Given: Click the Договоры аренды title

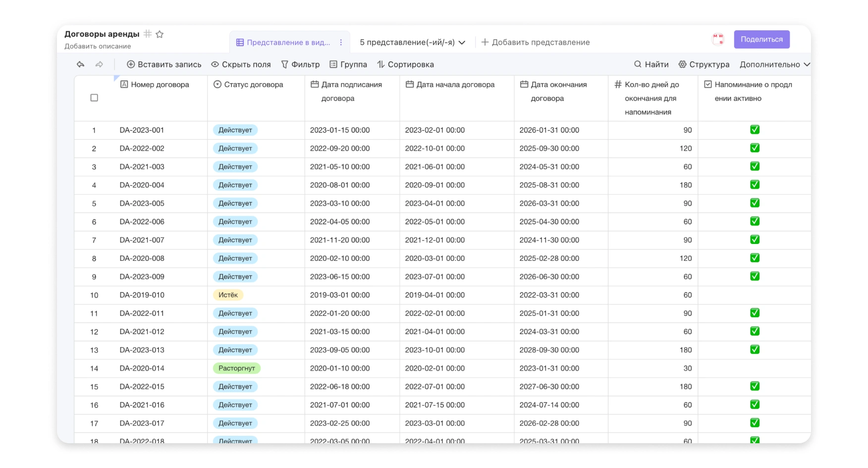Looking at the screenshot, I should pyautogui.click(x=102, y=34).
